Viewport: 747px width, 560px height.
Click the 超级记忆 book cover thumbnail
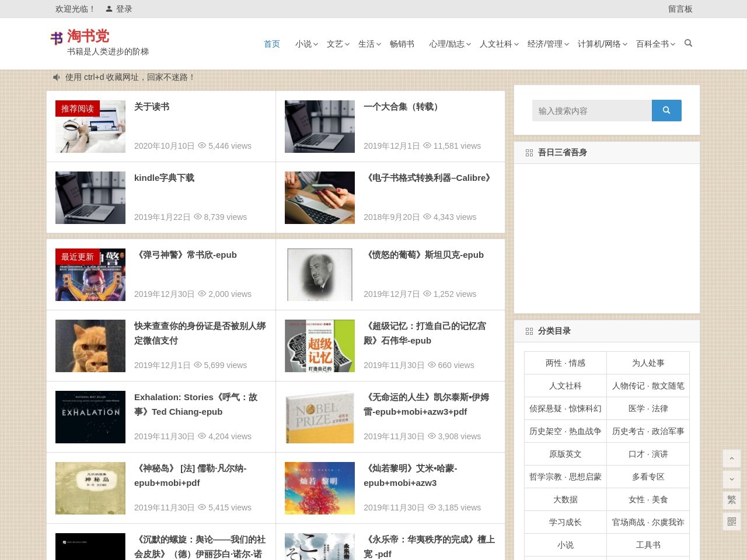pyautogui.click(x=320, y=346)
